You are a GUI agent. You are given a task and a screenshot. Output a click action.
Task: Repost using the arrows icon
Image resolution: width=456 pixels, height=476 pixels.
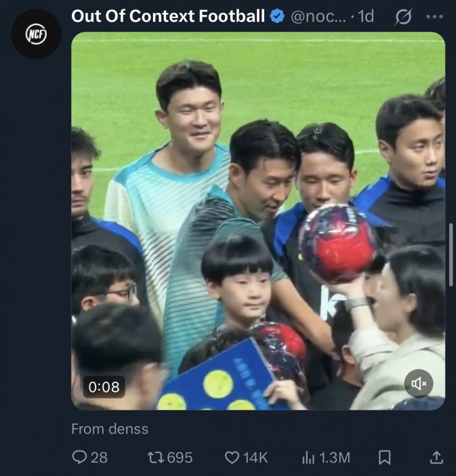coord(155,457)
